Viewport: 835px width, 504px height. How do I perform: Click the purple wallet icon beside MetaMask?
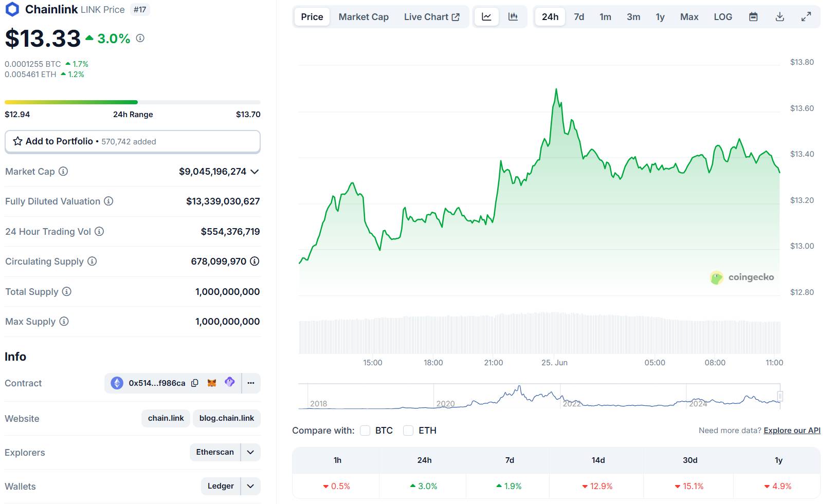[230, 382]
